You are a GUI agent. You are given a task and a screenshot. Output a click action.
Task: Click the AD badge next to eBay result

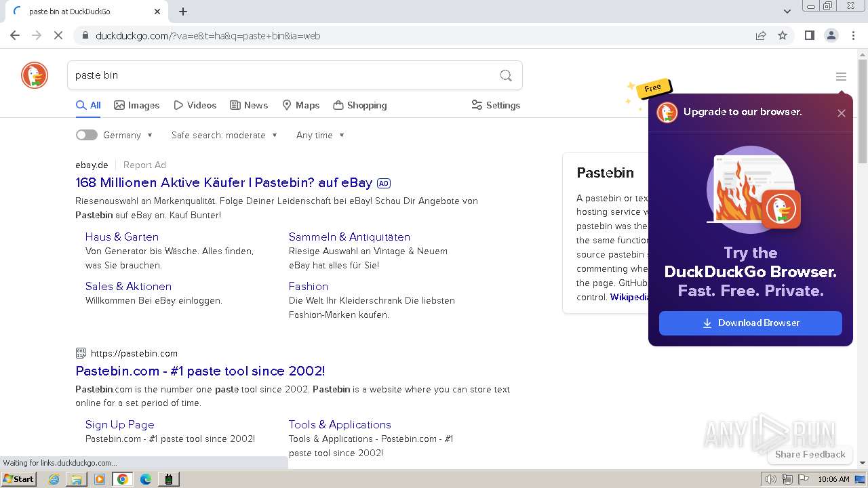(x=384, y=183)
